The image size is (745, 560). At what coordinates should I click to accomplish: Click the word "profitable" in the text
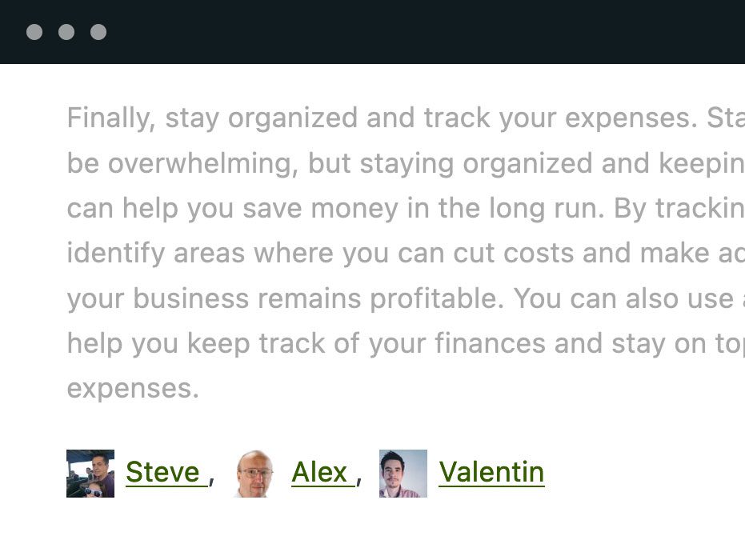pos(436,298)
